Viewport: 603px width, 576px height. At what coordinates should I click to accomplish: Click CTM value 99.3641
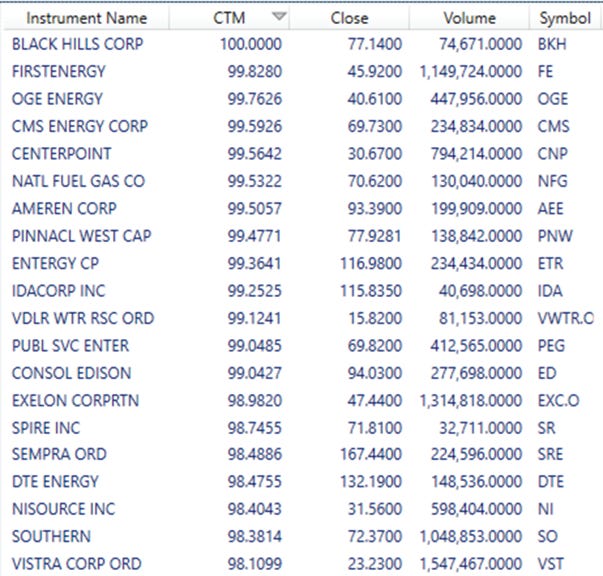(254, 263)
